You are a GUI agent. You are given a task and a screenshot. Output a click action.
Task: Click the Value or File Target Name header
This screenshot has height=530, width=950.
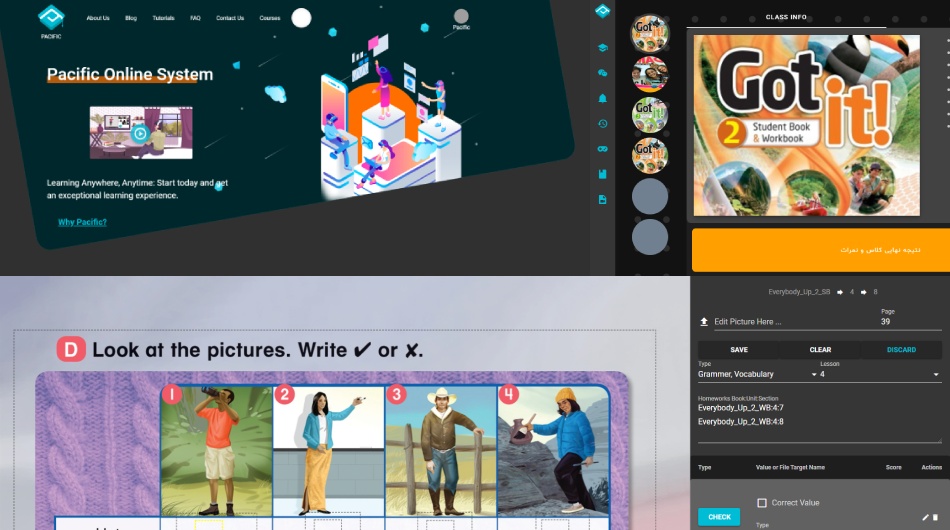(790, 467)
